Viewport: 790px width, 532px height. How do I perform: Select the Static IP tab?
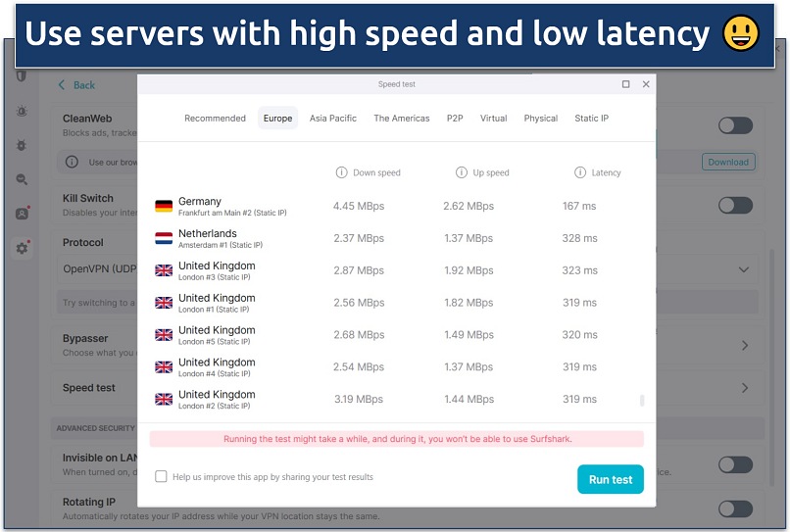pyautogui.click(x=591, y=119)
